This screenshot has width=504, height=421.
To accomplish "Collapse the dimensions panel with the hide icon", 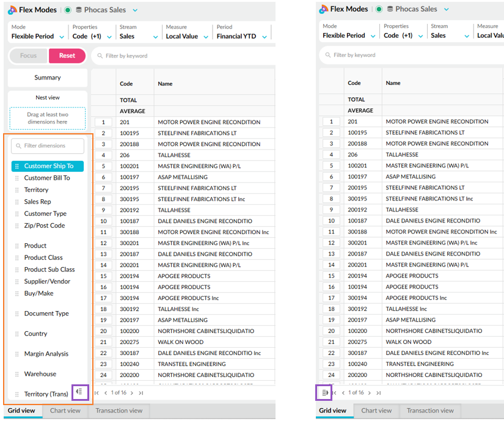I will click(x=79, y=392).
